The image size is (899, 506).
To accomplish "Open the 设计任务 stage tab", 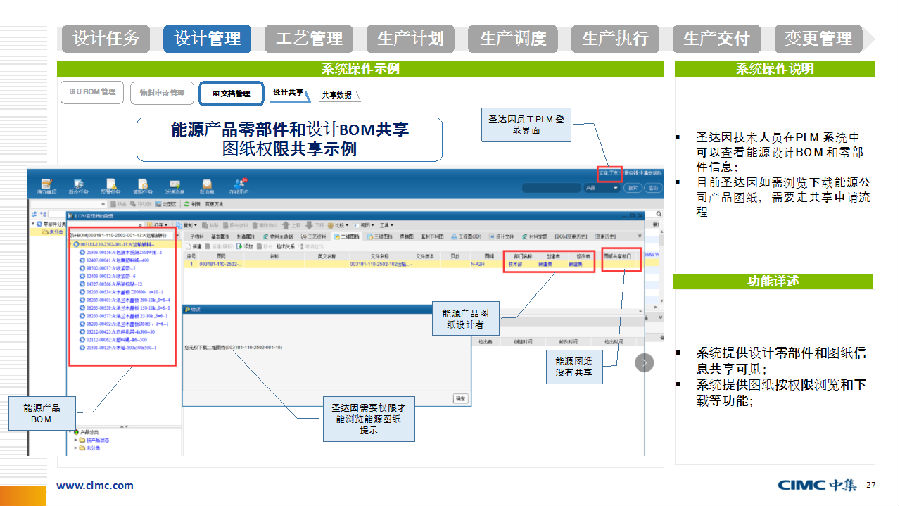I will 105,39.
